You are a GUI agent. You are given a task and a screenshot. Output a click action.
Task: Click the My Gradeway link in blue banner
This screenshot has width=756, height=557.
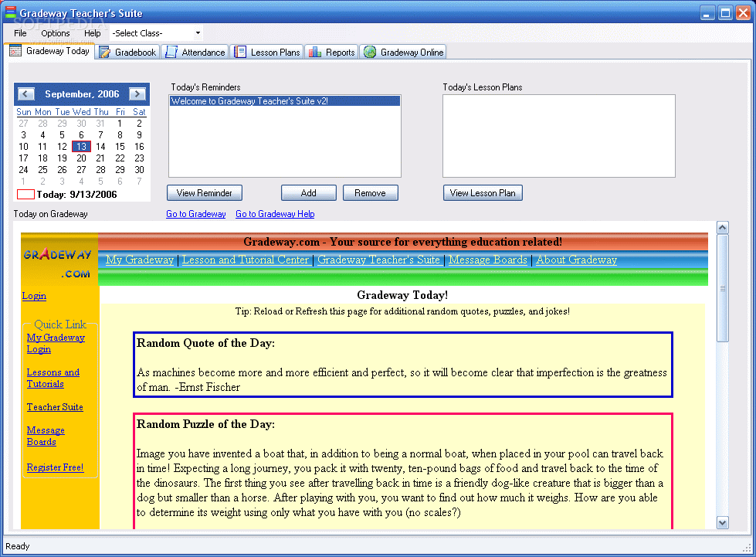point(140,260)
